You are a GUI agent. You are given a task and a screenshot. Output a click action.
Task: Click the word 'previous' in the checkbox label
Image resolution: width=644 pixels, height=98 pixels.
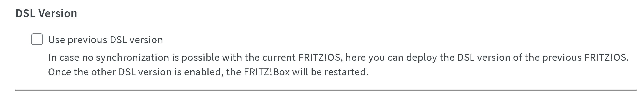pyautogui.click(x=87, y=40)
